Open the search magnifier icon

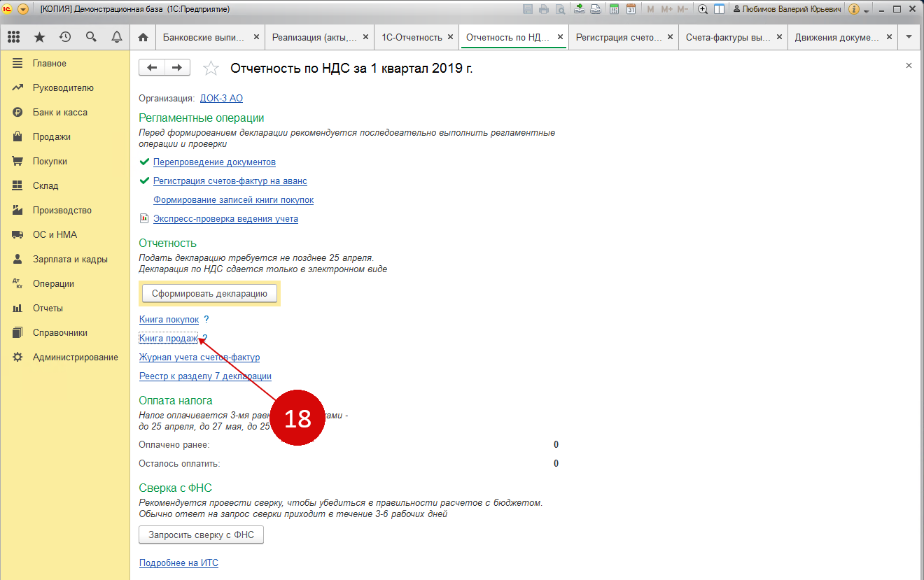tap(91, 37)
